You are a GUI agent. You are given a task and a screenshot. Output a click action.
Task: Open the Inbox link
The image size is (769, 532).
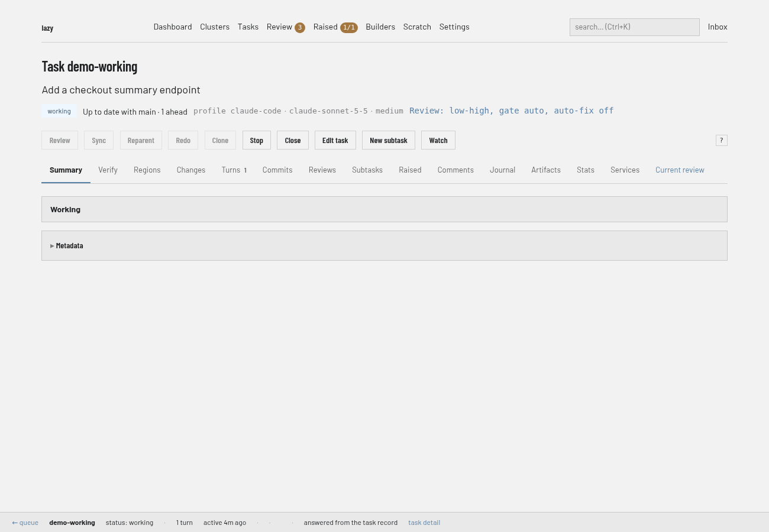[718, 27]
